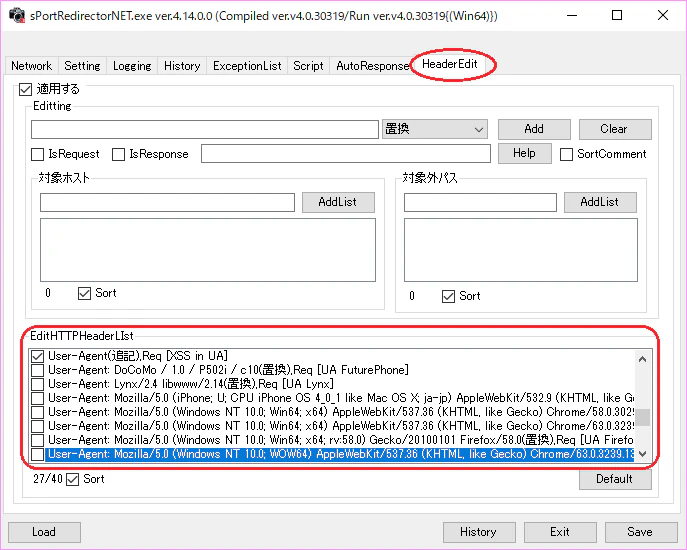Image resolution: width=687 pixels, height=550 pixels.
Task: Click the empty 対象ホスト list box
Action: [208, 250]
